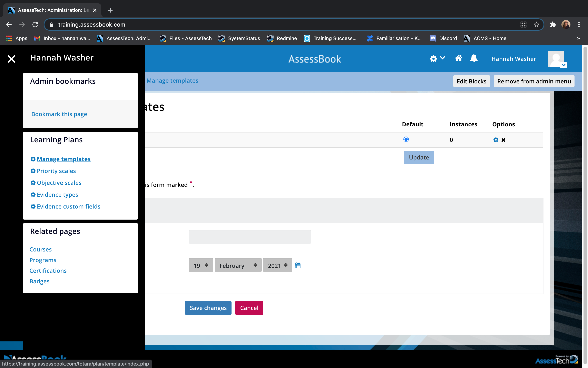Click the Save changes button

(x=208, y=308)
